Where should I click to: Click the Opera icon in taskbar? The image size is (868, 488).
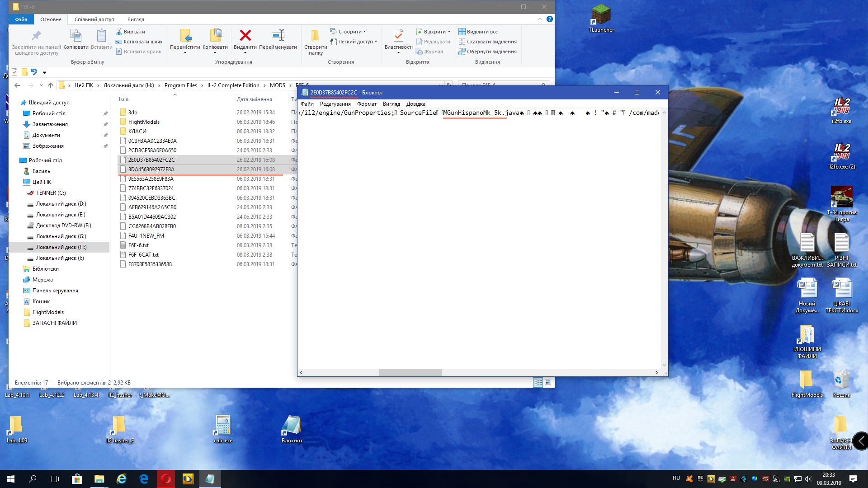(x=166, y=479)
